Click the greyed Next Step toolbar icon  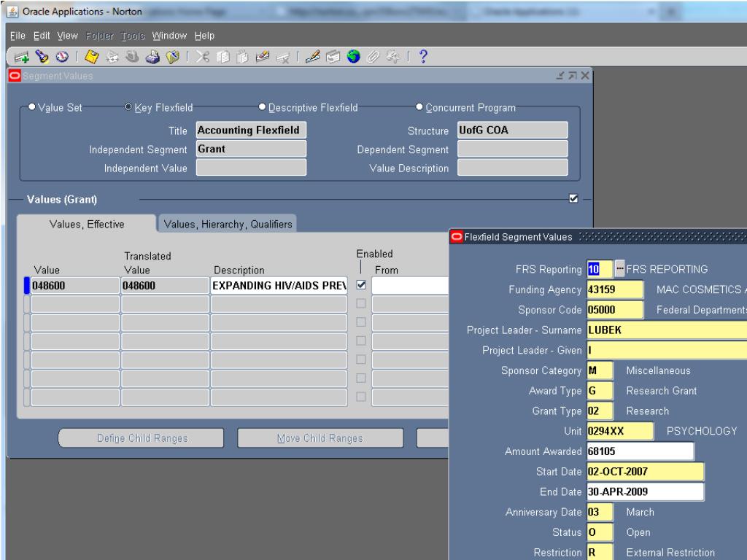[x=112, y=57]
